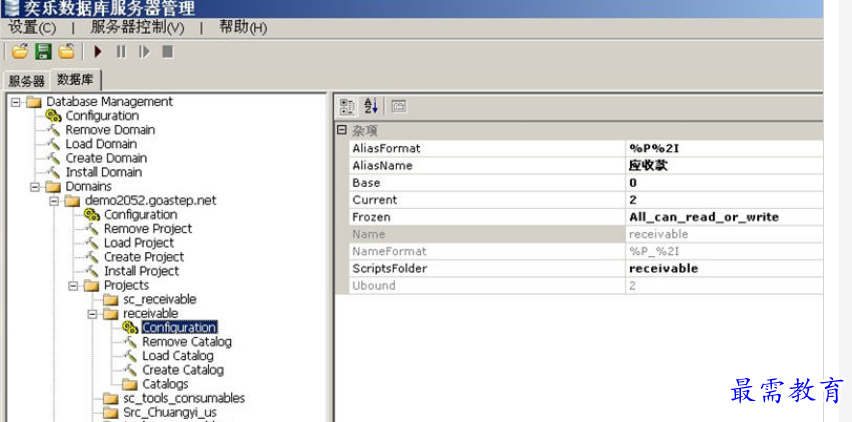The height and width of the screenshot is (422, 852).
Task: Collapse the Domains tree node
Action: [35, 186]
